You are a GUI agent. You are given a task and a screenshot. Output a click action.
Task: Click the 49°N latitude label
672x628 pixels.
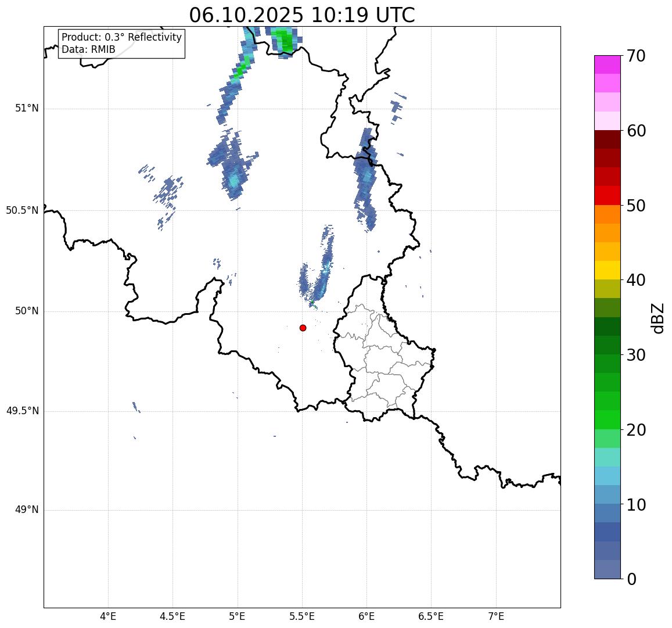pyautogui.click(x=27, y=510)
